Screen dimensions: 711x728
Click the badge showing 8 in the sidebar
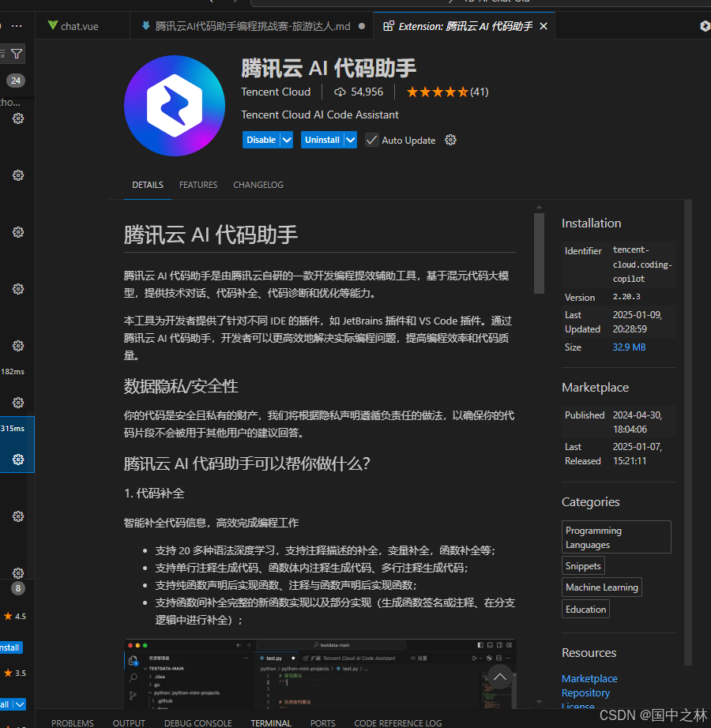tap(18, 588)
